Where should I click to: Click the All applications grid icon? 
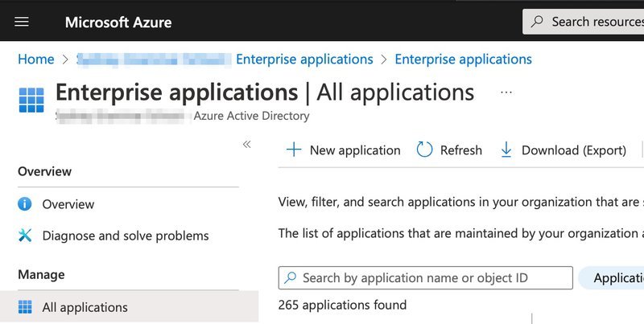25,307
